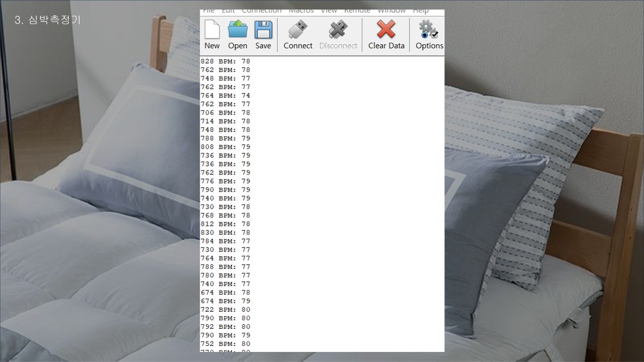The height and width of the screenshot is (362, 644).
Task: Open the Connection menu
Action: point(262,11)
